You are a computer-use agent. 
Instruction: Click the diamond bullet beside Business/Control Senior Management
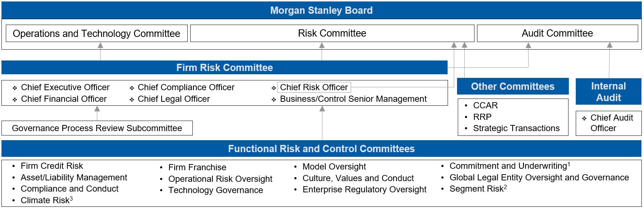274,100
